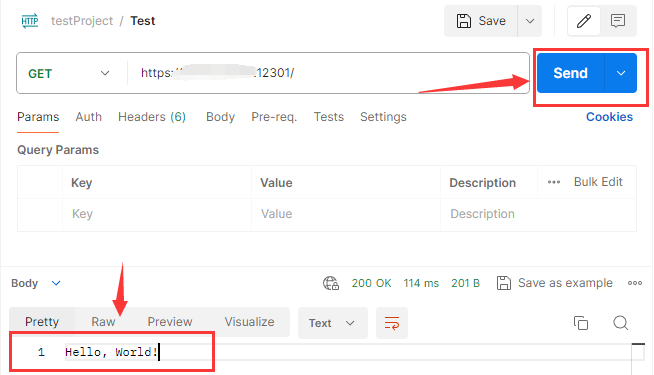Viewport: 654px width, 375px height.
Task: Click the 201 B response size
Action: 465,283
